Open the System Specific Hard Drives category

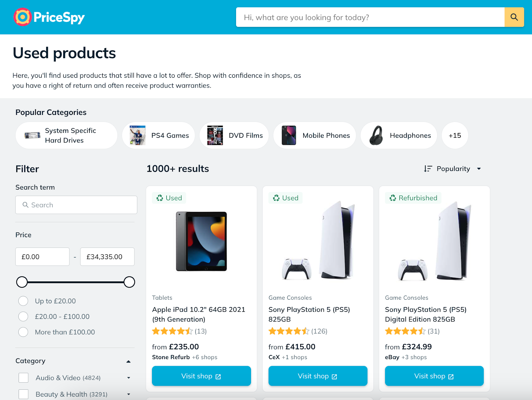click(66, 136)
